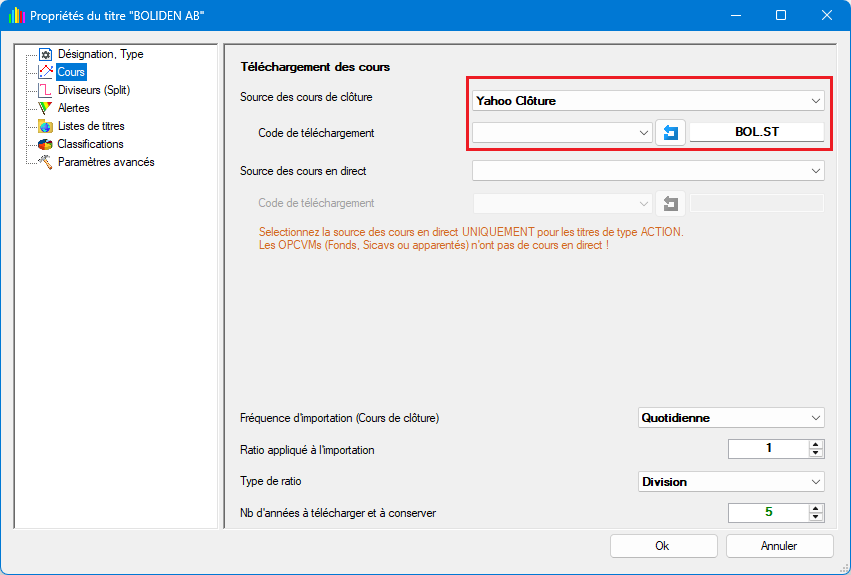Decrease the import ratio with down arrow
The height and width of the screenshot is (575, 851).
[x=816, y=453]
